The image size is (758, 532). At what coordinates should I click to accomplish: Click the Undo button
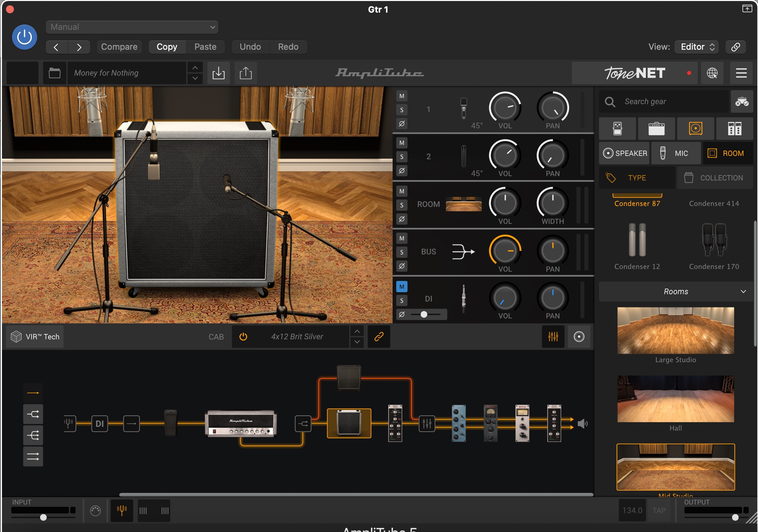(250, 47)
